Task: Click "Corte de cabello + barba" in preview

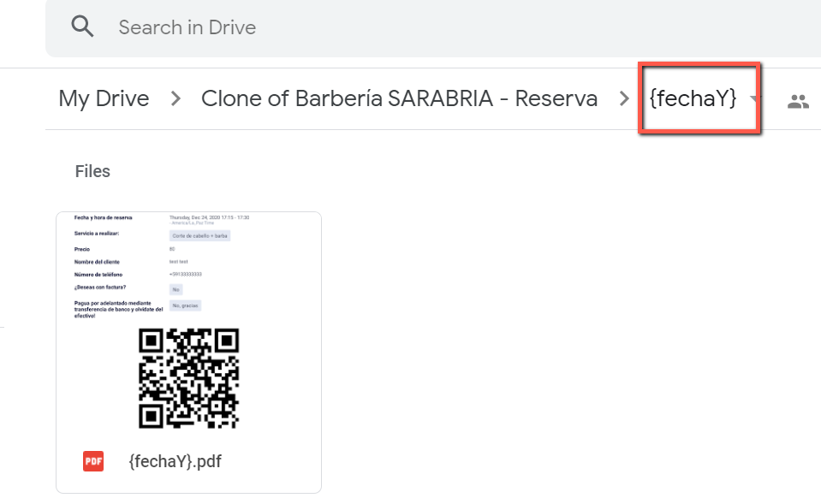Action: [200, 235]
